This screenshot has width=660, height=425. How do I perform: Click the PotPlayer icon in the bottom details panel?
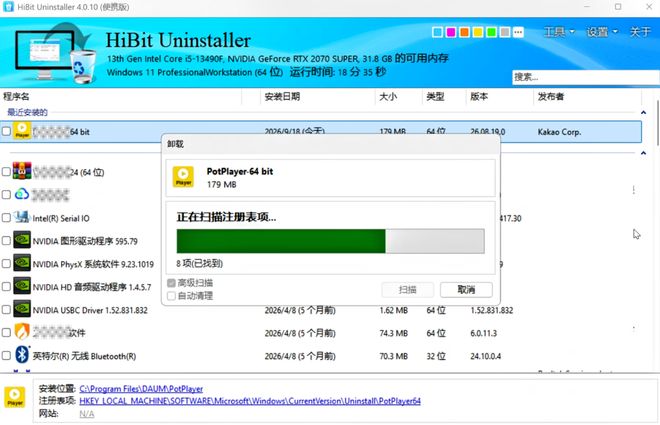15,398
